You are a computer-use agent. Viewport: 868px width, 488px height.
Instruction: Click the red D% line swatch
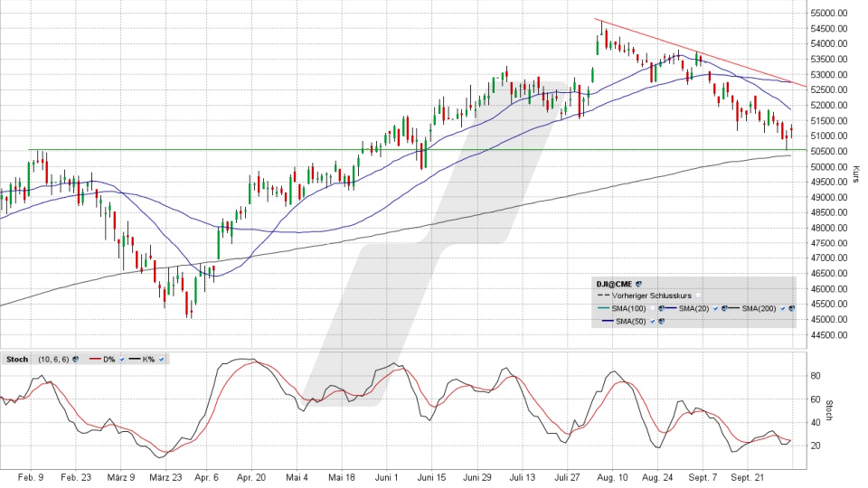pos(95,359)
